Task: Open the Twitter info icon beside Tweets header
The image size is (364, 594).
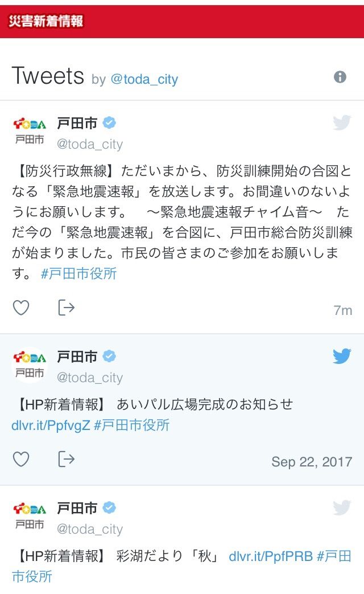Action: [340, 77]
